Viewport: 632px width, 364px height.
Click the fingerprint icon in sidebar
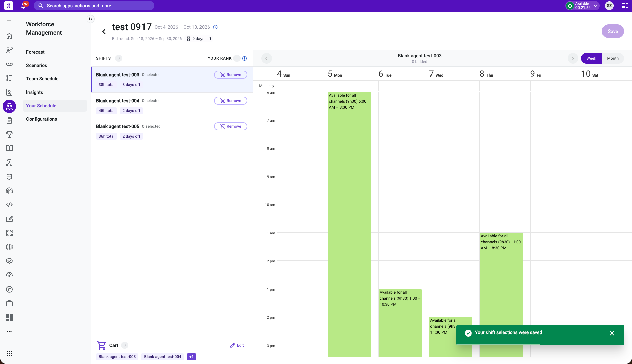pos(9,191)
